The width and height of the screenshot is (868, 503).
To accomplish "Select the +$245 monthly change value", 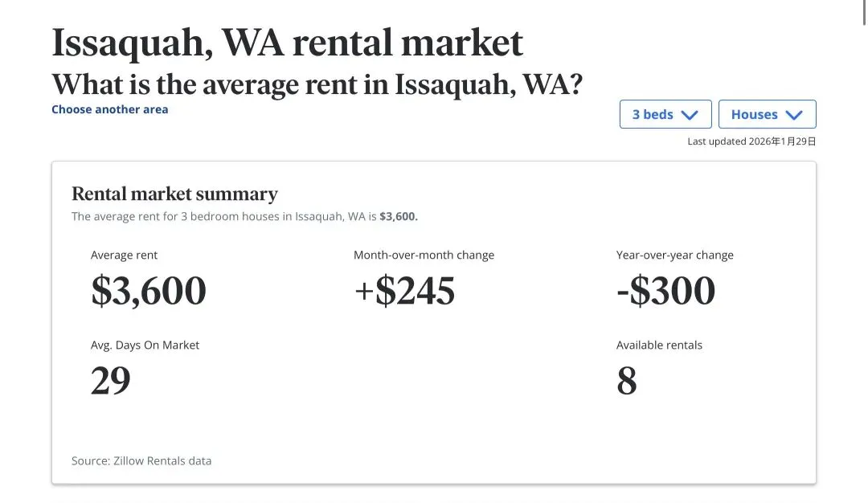I will (x=404, y=291).
